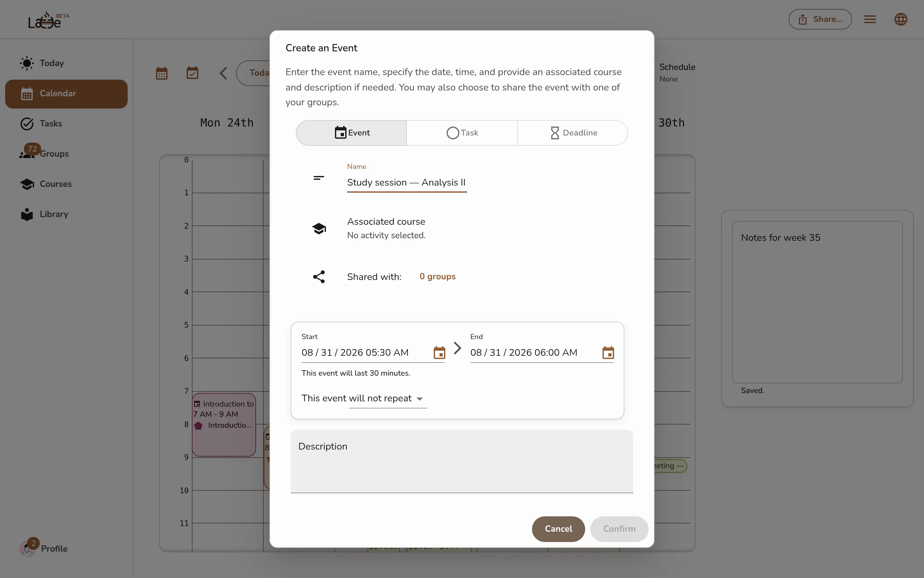
Task: Open Library in the sidebar
Action: (x=66, y=214)
